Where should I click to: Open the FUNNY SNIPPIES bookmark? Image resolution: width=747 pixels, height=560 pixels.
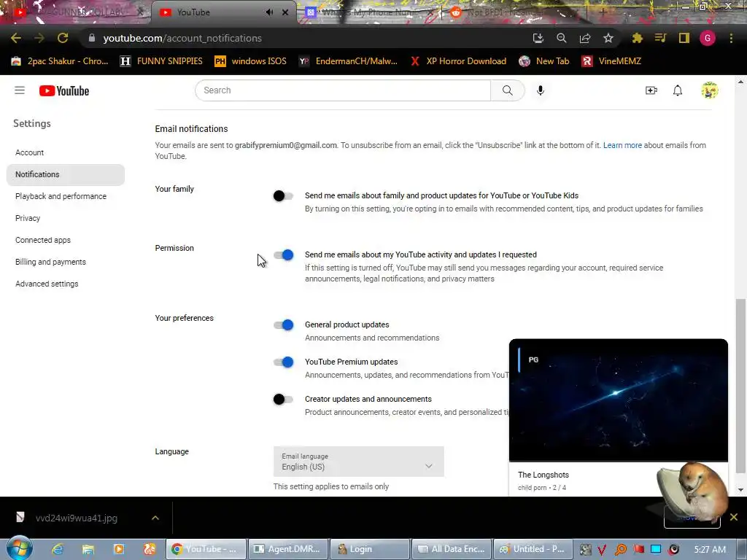tap(161, 61)
